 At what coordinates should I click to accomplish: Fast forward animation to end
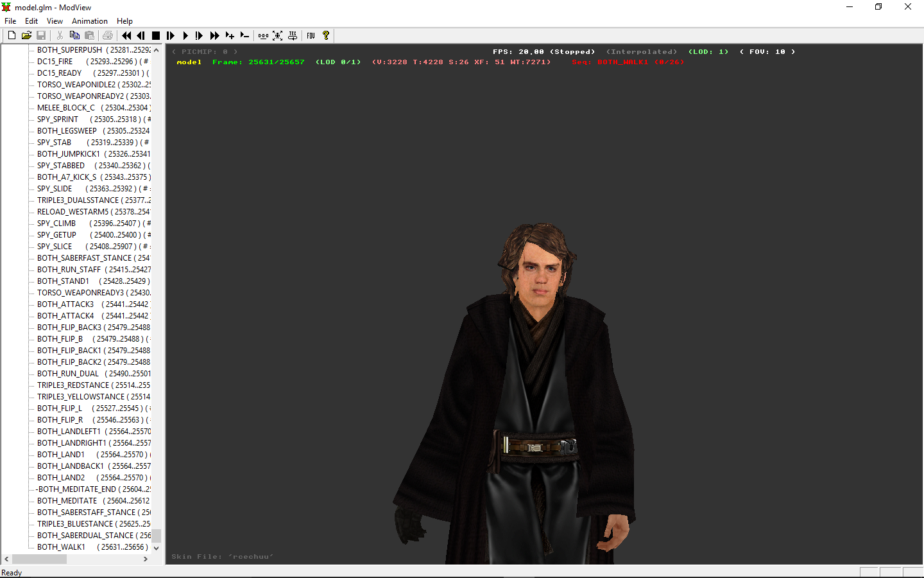pos(215,35)
